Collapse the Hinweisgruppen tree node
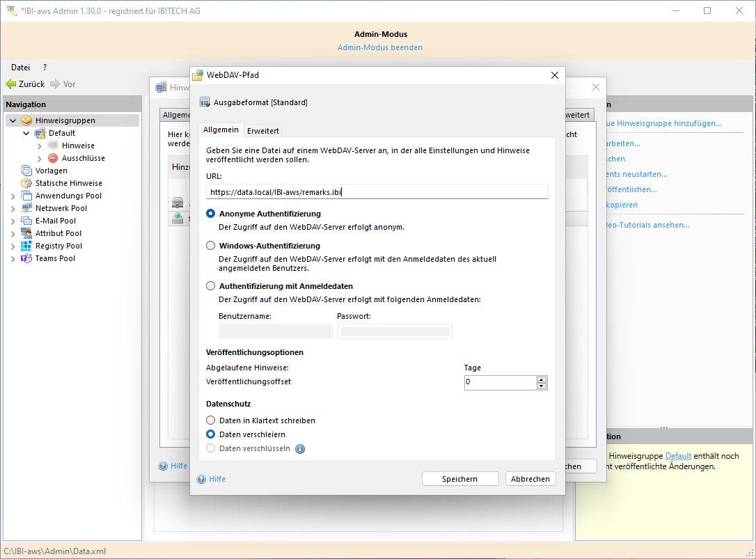This screenshot has height=559, width=756. pos(13,120)
